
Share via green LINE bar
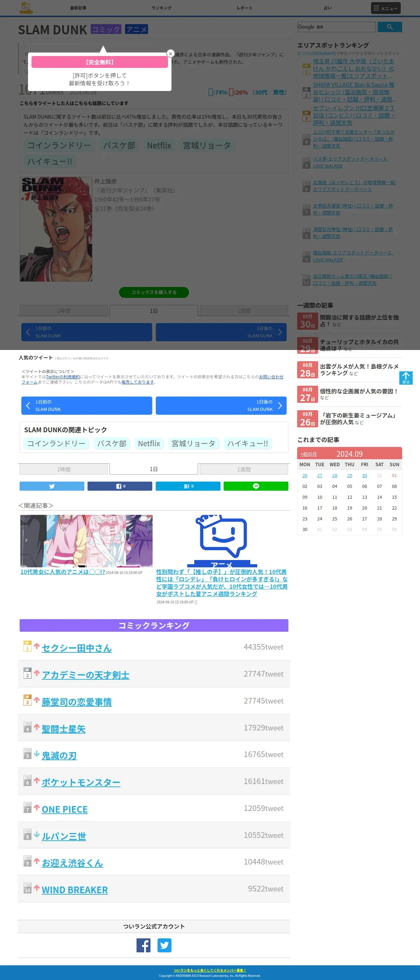pos(255,486)
